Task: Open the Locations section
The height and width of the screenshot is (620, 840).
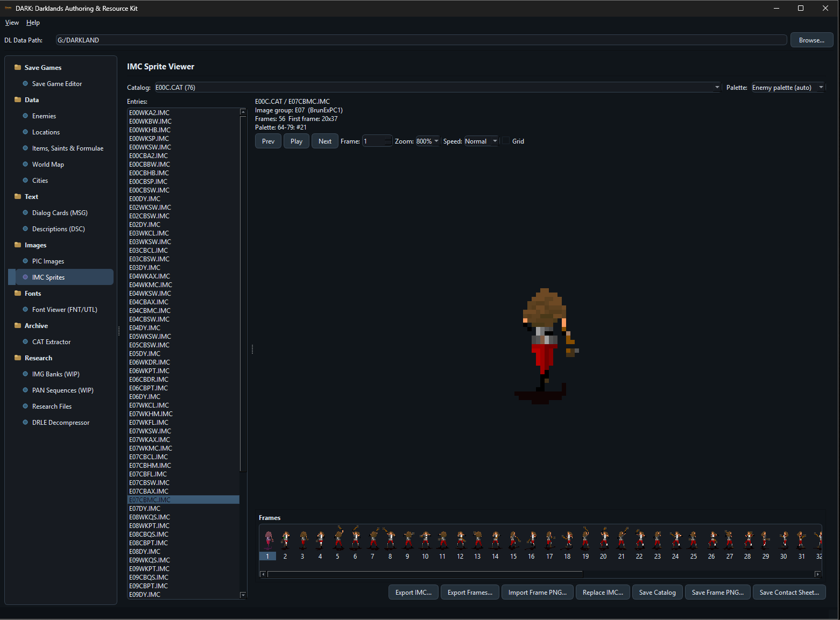Action: pos(46,132)
